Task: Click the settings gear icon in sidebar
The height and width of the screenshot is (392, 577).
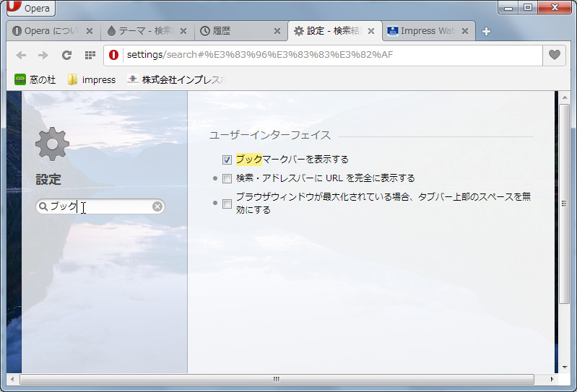Action: point(52,144)
